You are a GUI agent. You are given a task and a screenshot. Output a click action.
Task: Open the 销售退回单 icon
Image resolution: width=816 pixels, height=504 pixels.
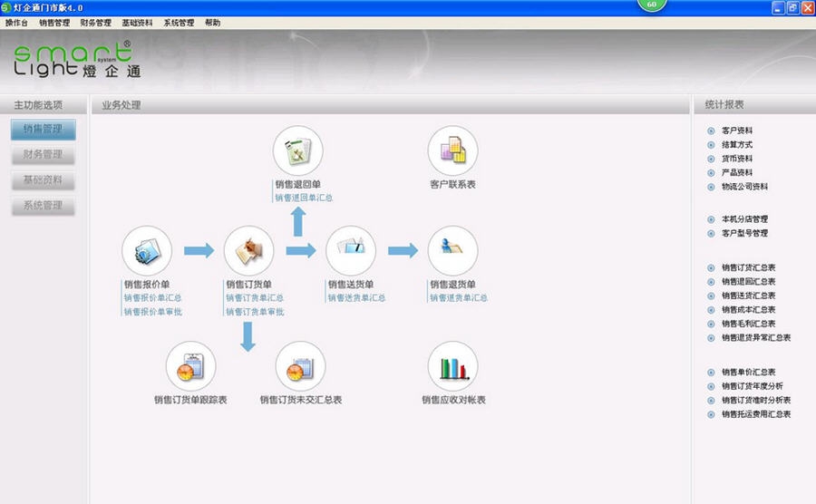pos(297,150)
